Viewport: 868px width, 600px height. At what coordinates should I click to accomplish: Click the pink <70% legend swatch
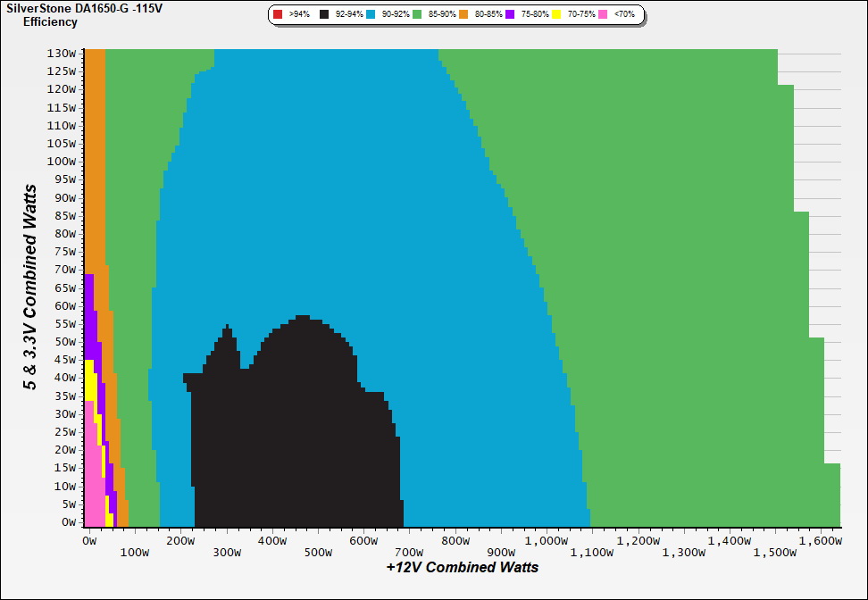coord(604,15)
